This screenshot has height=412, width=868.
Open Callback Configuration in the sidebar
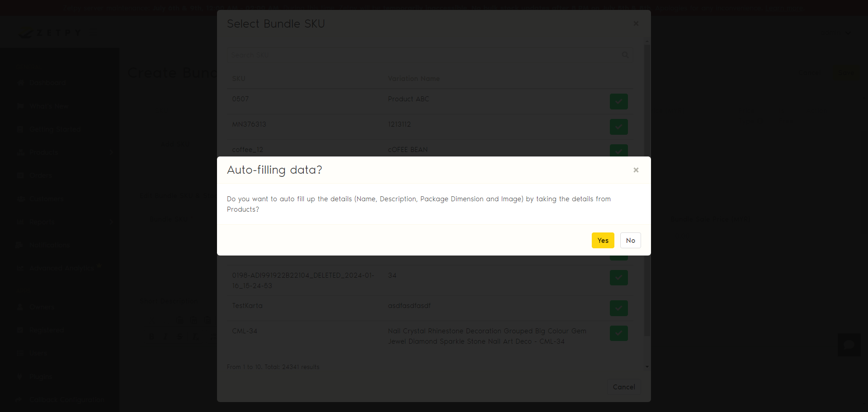[x=67, y=400]
